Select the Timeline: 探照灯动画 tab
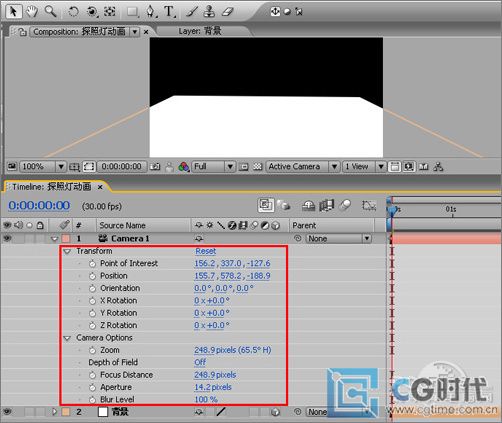The width and height of the screenshot is (502, 423). (52, 187)
